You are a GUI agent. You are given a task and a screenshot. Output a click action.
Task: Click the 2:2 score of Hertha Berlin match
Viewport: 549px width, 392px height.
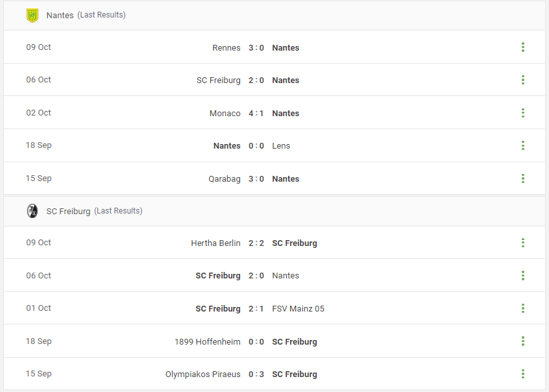256,243
